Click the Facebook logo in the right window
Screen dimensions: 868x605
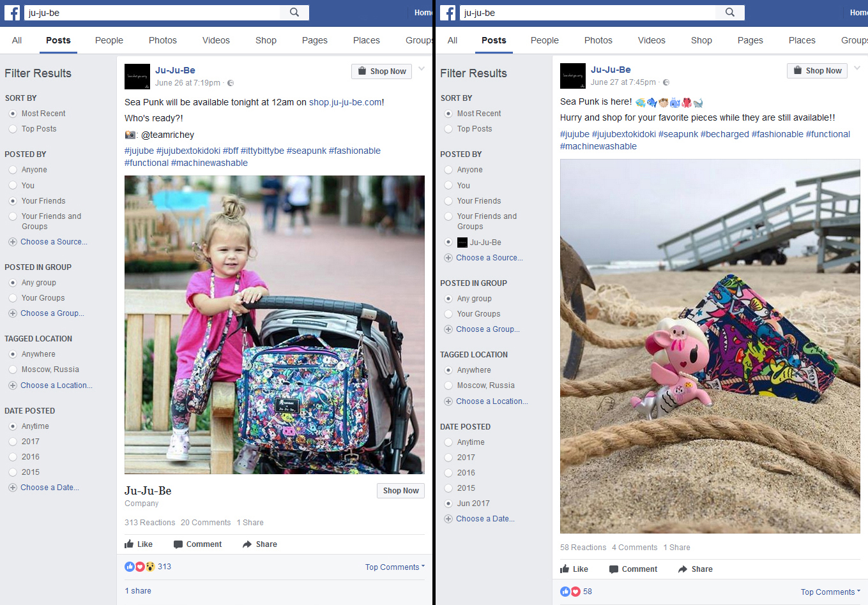[448, 13]
